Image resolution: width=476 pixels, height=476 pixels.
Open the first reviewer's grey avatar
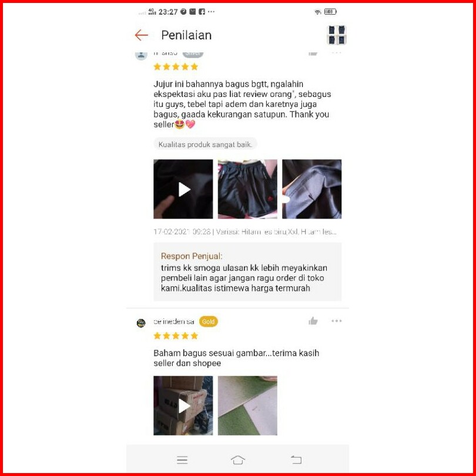point(141,55)
